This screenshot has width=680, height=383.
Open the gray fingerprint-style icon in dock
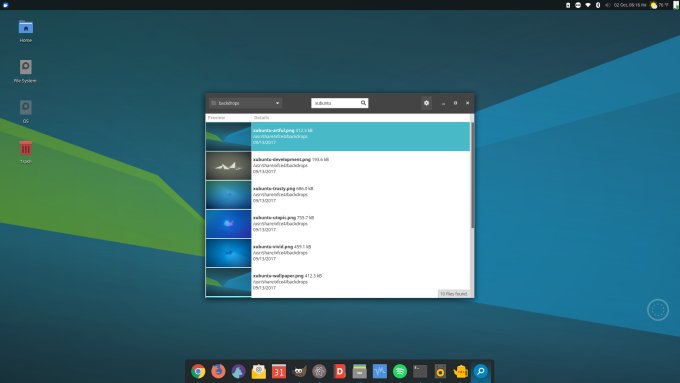(319, 371)
